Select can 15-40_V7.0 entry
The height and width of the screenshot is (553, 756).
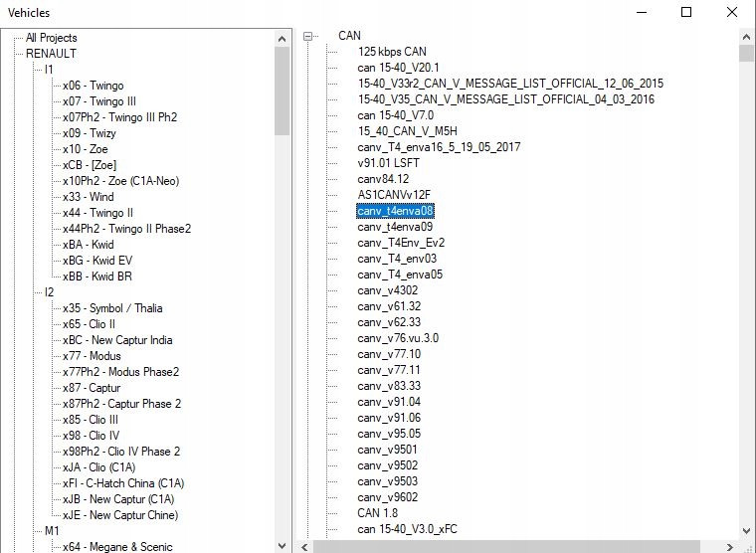click(x=395, y=115)
